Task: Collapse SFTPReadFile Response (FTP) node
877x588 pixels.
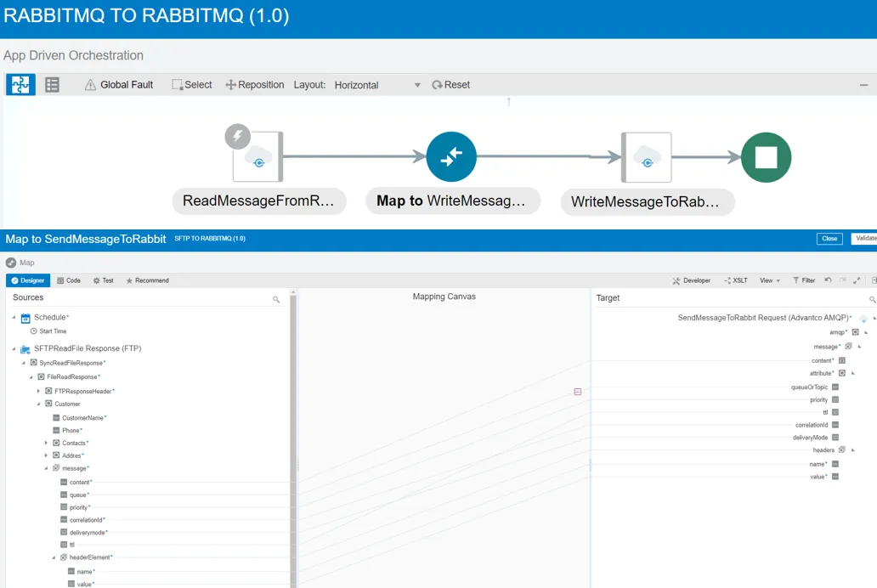Action: (x=14, y=348)
